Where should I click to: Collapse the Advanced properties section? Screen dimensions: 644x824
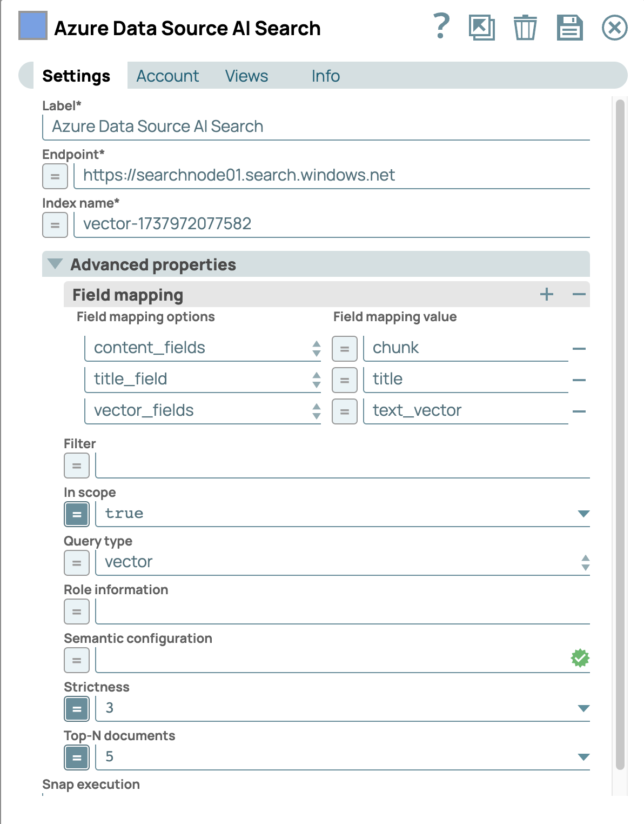click(x=55, y=264)
